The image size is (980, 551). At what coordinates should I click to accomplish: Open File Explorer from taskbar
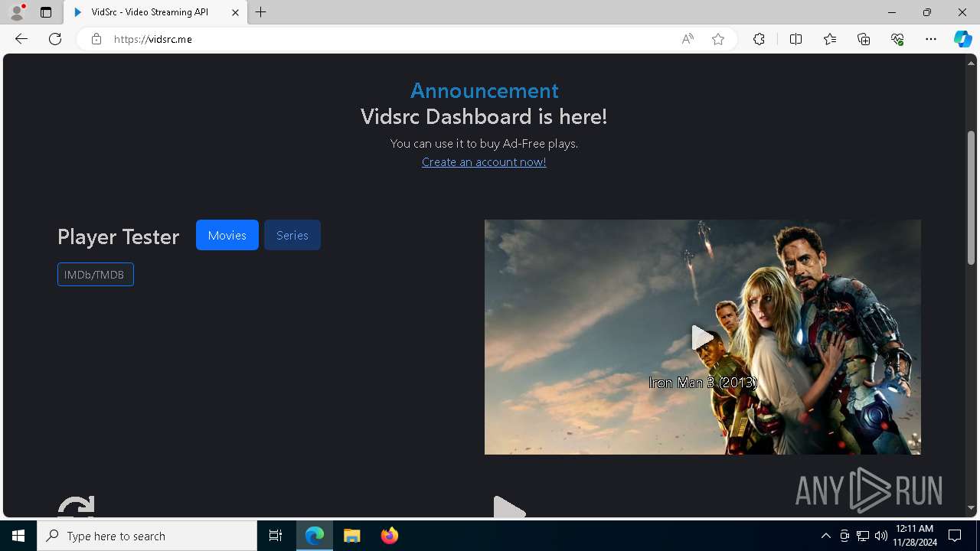tap(352, 536)
